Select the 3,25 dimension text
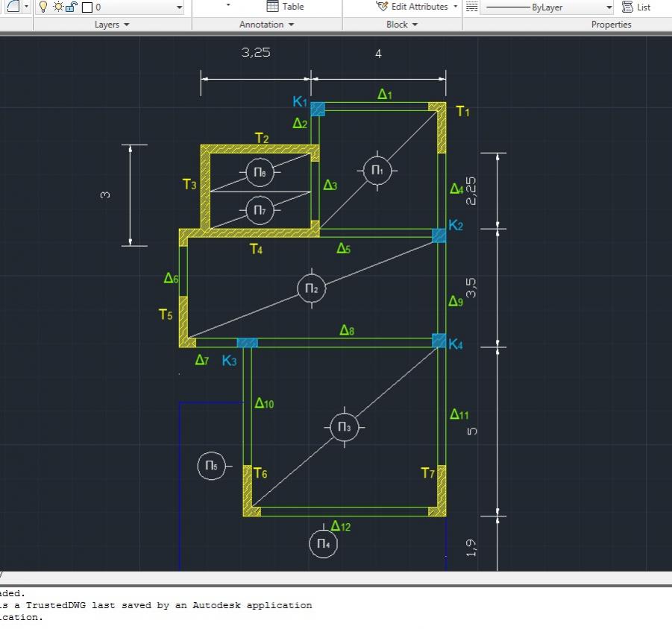672x629 pixels. click(x=256, y=54)
